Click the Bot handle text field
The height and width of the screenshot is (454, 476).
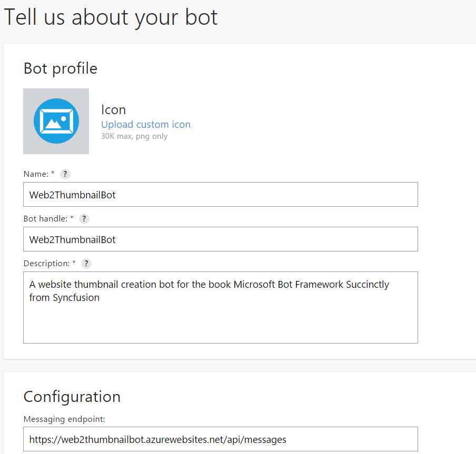220,239
